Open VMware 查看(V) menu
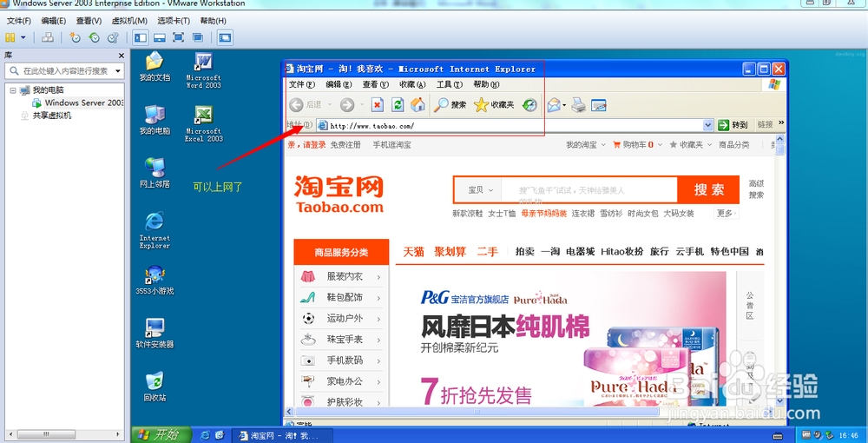This screenshot has height=443, width=868. click(89, 21)
